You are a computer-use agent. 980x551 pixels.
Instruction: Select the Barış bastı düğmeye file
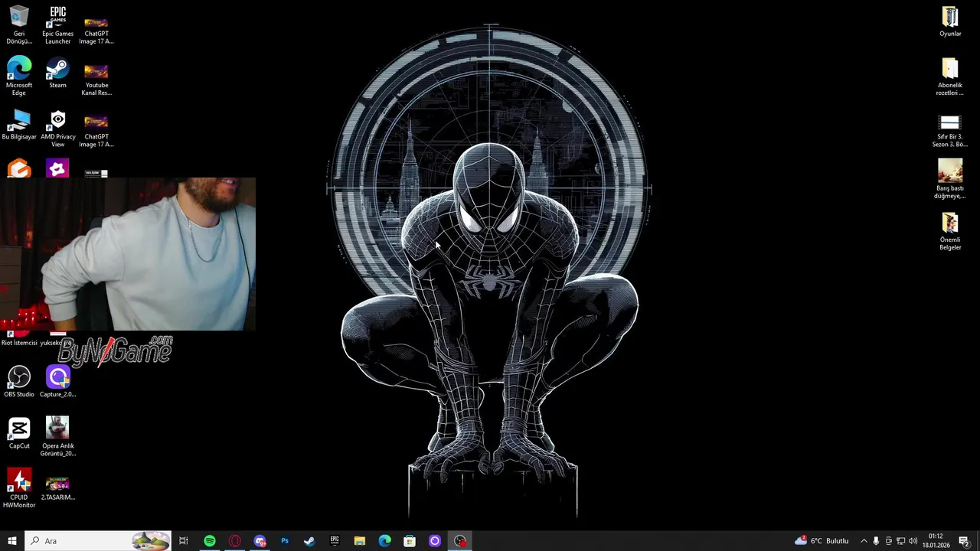click(950, 179)
